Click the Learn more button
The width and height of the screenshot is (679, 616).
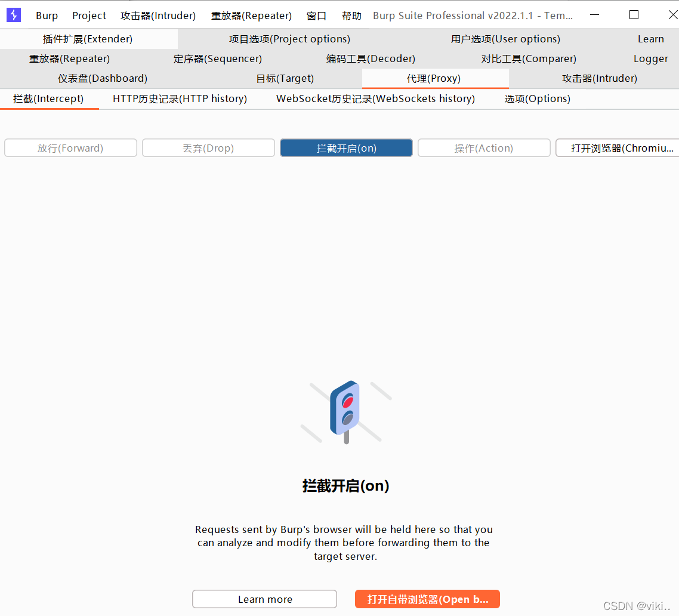click(x=264, y=599)
